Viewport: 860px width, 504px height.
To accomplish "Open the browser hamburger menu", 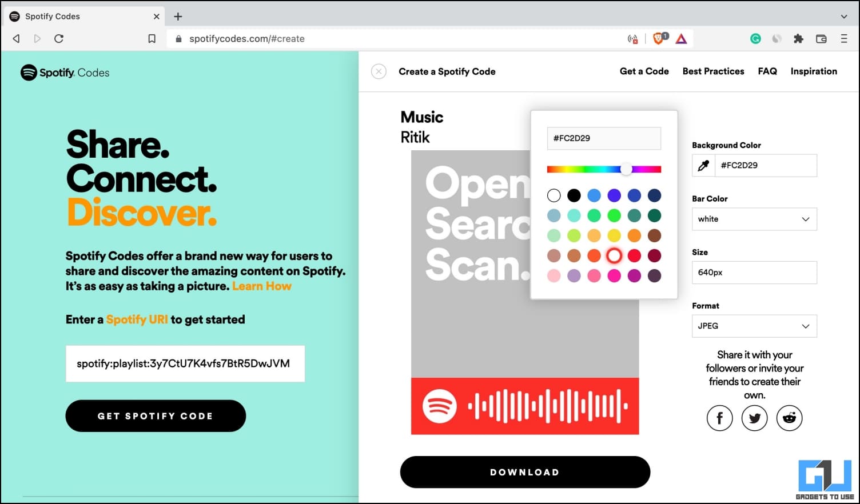I will pos(844,39).
